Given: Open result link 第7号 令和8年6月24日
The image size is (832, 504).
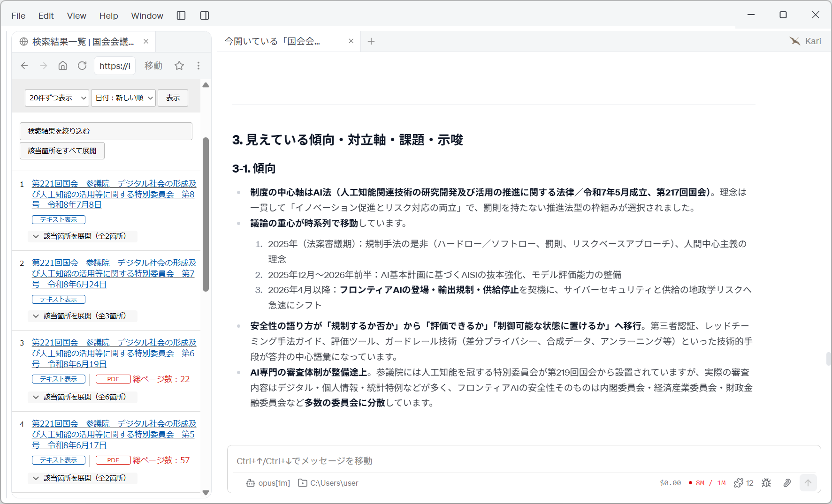Looking at the screenshot, I should click(x=114, y=274).
